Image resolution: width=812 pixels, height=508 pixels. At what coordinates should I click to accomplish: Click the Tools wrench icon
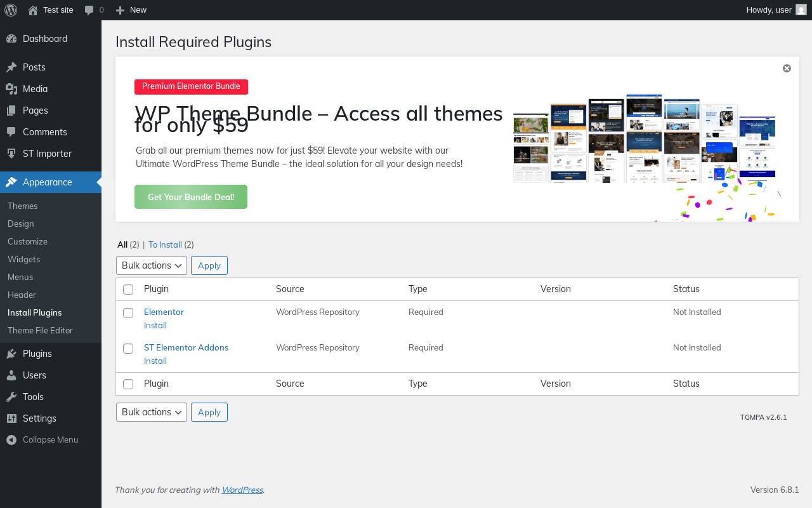point(11,397)
